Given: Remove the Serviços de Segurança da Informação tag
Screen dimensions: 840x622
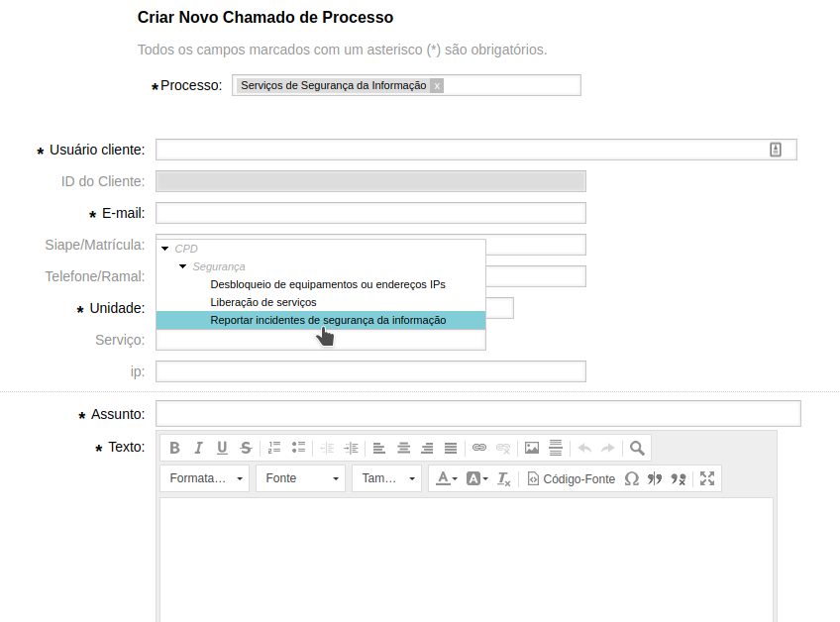Looking at the screenshot, I should [x=437, y=86].
